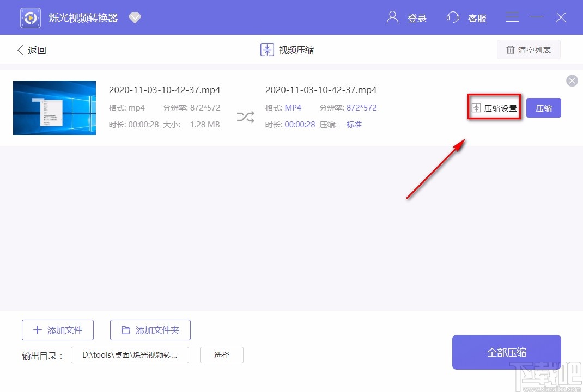Image resolution: width=583 pixels, height=392 pixels.
Task: Click the compression icon beside 视频压缩 title
Action: pos(266,50)
